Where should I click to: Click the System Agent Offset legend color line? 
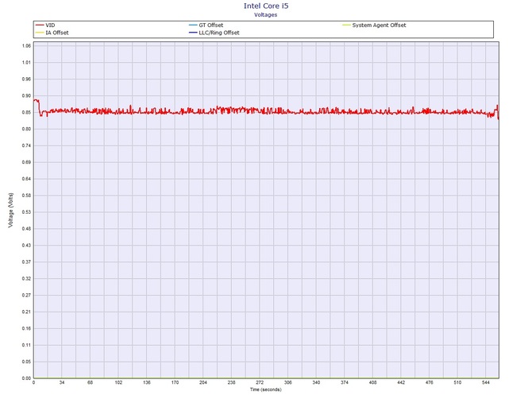click(346, 25)
